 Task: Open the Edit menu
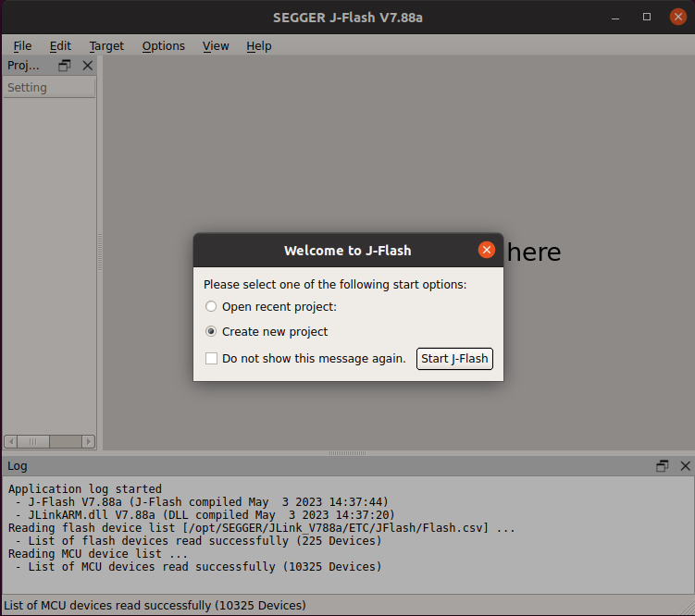point(60,46)
